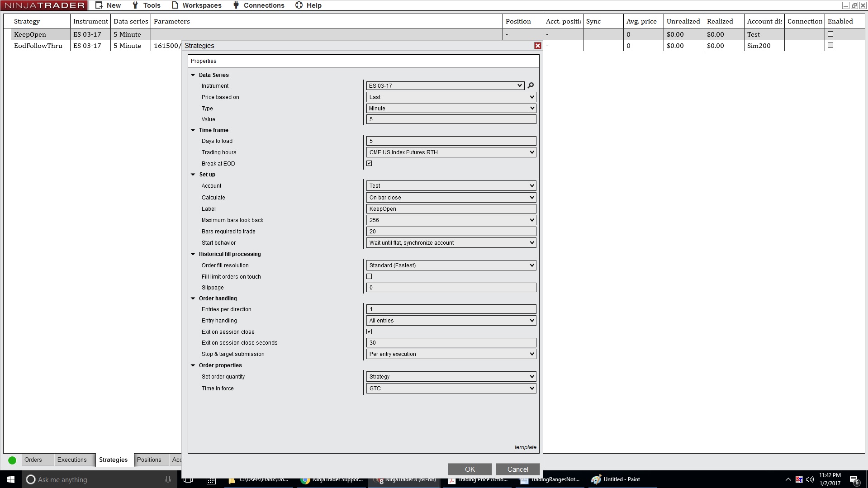Open the Time in force dropdown
This screenshot has width=868, height=488.
click(451, 389)
